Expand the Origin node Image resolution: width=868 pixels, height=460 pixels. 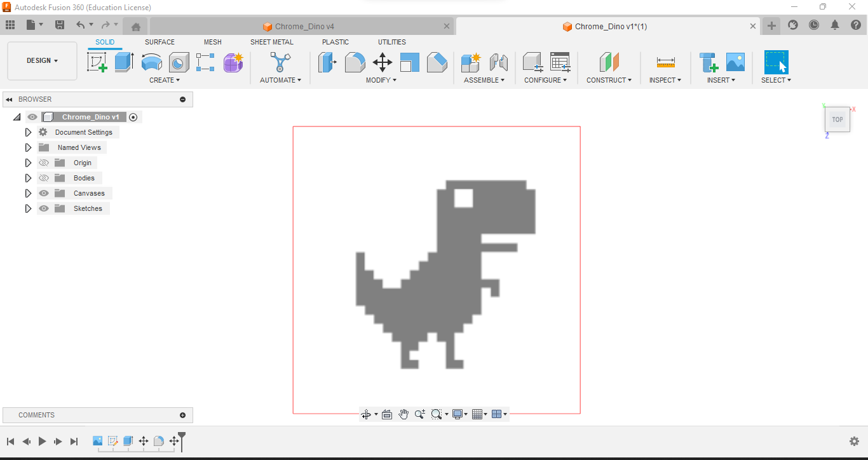pyautogui.click(x=28, y=163)
